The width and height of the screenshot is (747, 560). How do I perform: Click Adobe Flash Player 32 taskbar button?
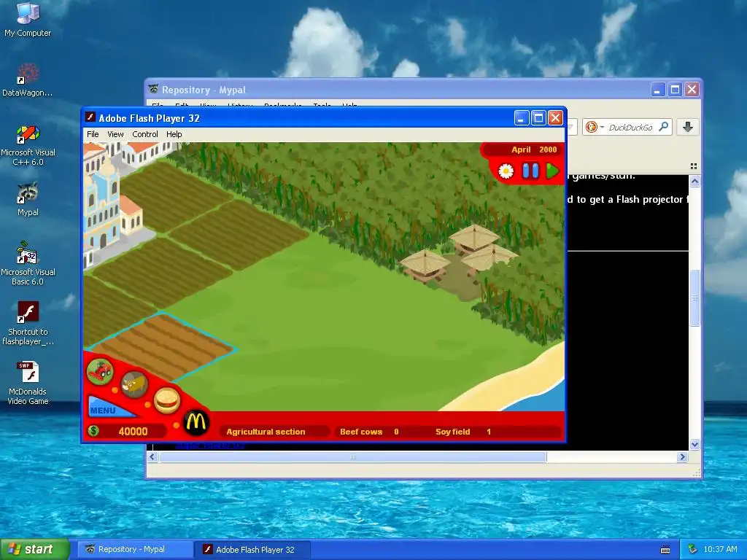tap(252, 550)
